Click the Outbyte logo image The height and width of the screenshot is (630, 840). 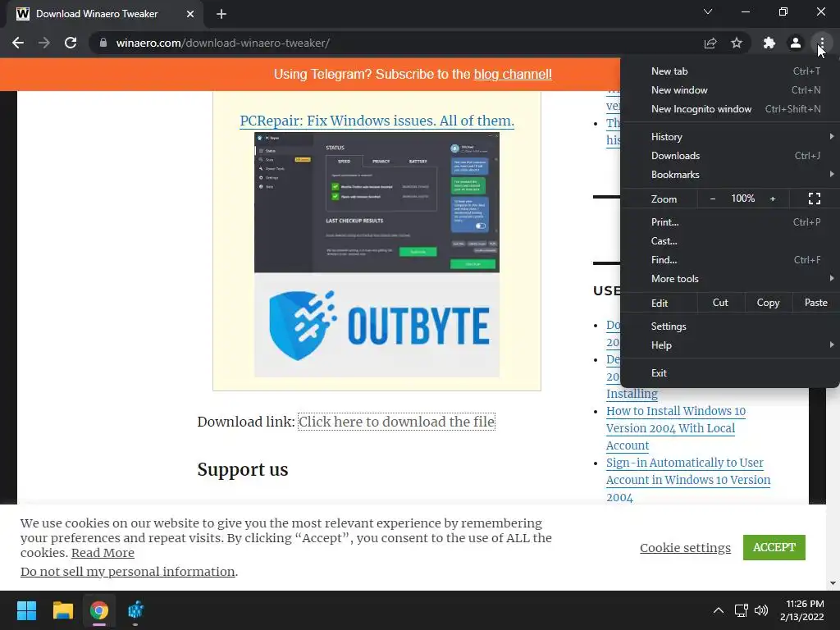click(x=377, y=325)
